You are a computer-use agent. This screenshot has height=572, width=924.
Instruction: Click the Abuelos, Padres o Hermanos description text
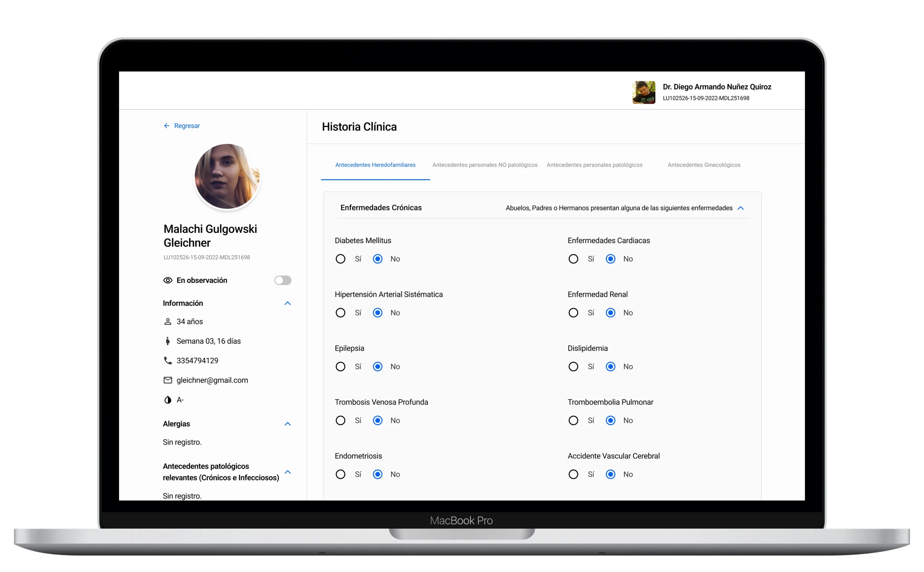click(619, 208)
